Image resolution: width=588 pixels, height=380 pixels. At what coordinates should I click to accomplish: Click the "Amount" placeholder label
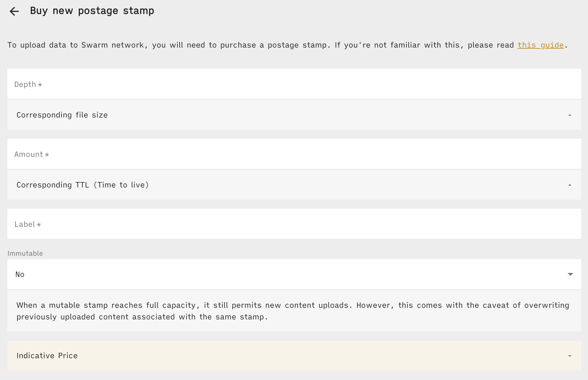tap(29, 154)
